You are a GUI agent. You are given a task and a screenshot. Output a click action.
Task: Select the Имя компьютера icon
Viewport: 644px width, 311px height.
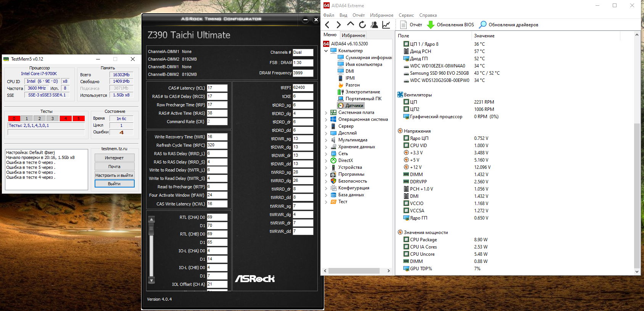341,64
